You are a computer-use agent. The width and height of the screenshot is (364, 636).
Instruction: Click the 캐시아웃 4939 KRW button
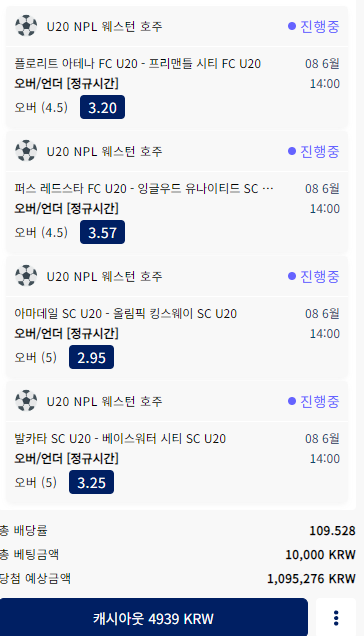click(153, 618)
